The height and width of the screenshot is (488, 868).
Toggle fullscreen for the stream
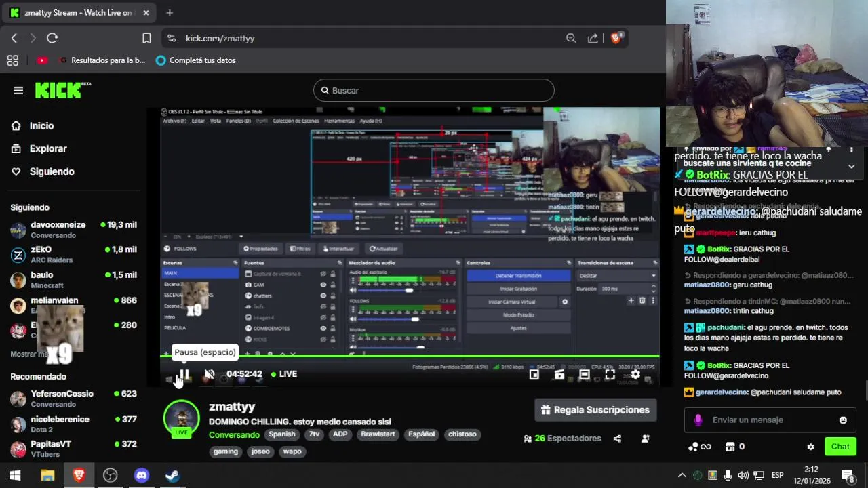pyautogui.click(x=610, y=374)
